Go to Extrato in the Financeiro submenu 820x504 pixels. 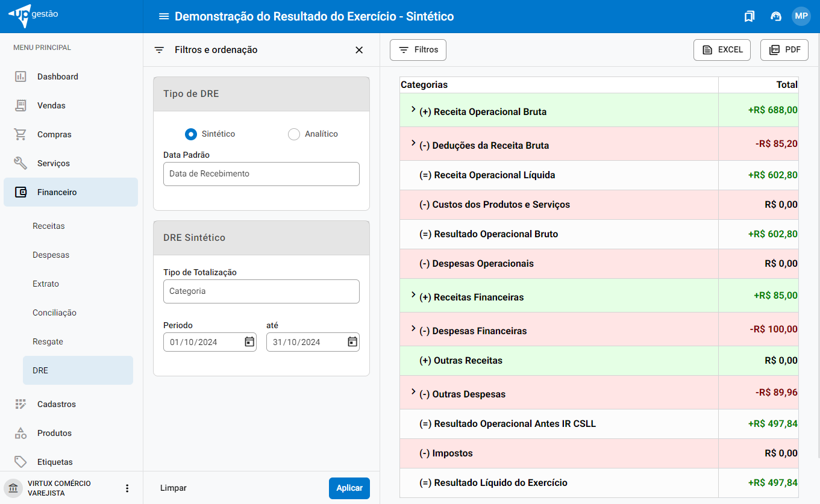[x=46, y=284]
